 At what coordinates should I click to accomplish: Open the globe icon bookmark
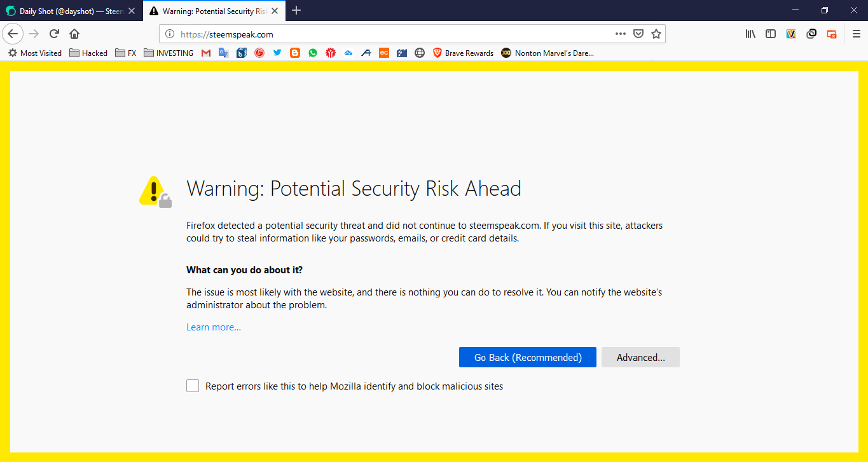(420, 53)
